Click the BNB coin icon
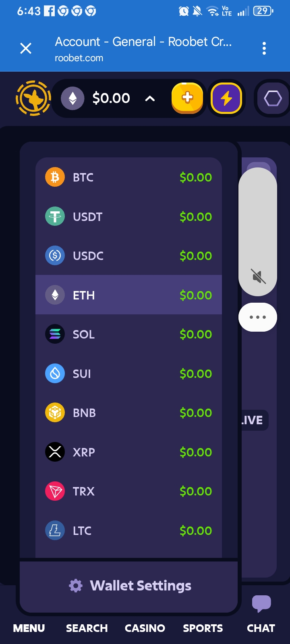 coord(55,413)
